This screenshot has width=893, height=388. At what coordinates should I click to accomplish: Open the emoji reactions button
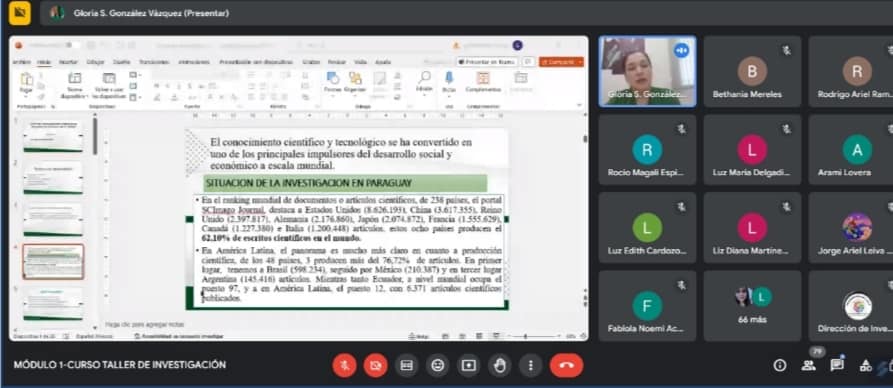point(437,365)
